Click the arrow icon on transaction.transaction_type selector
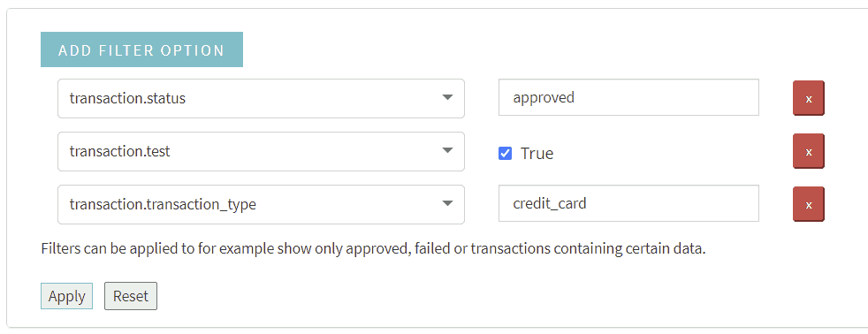The image size is (868, 334). tap(448, 204)
